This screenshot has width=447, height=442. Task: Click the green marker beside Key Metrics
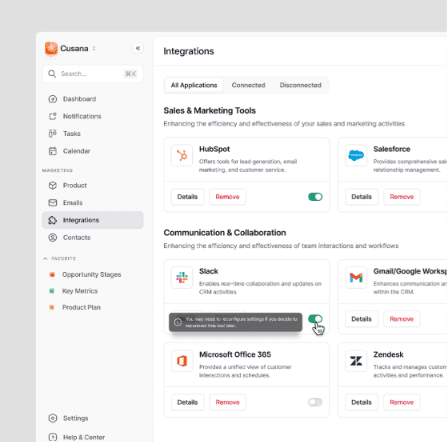(x=52, y=291)
